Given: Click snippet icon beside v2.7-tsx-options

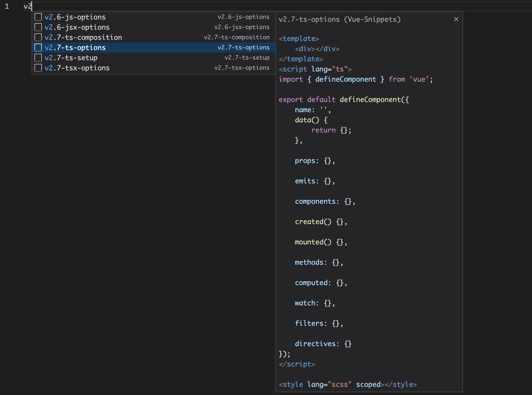Looking at the screenshot, I should point(38,68).
